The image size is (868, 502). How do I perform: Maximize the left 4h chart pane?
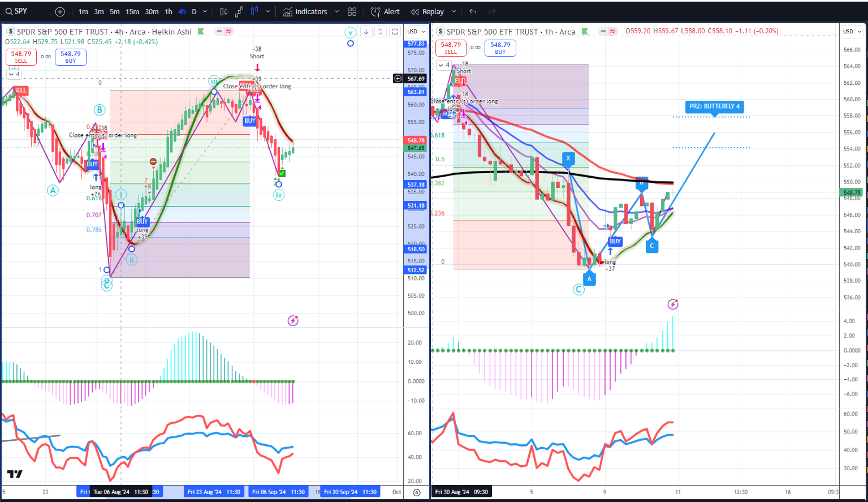click(x=395, y=32)
